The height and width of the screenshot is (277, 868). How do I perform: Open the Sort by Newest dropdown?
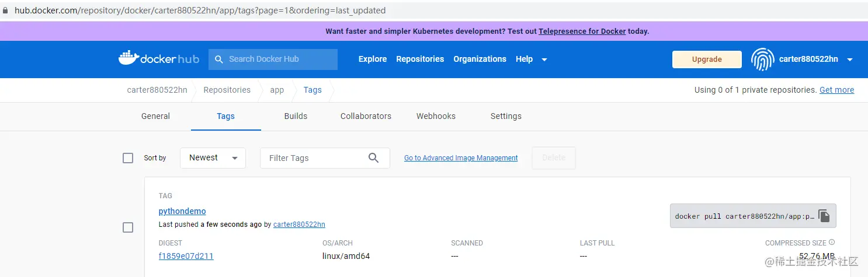coord(213,158)
